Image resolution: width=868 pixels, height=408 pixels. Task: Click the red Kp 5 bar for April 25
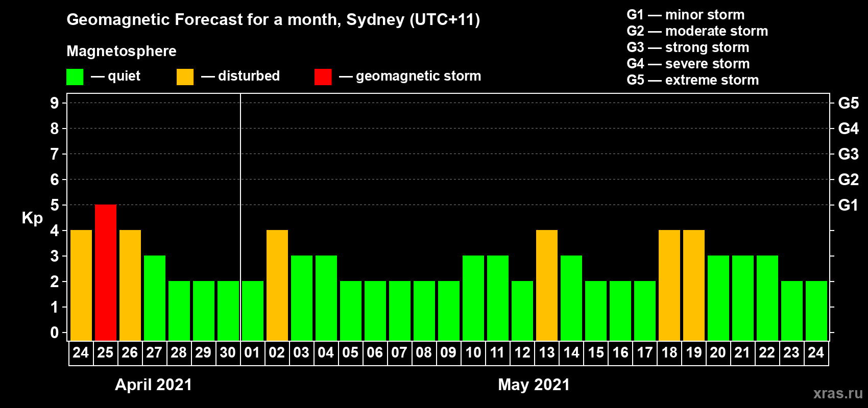coord(106,273)
